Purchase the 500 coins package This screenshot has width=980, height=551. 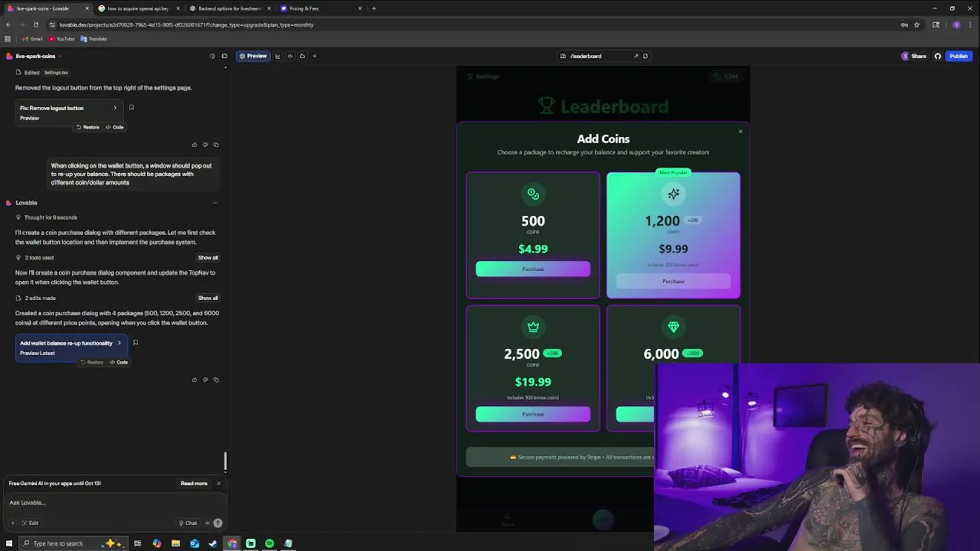point(533,269)
